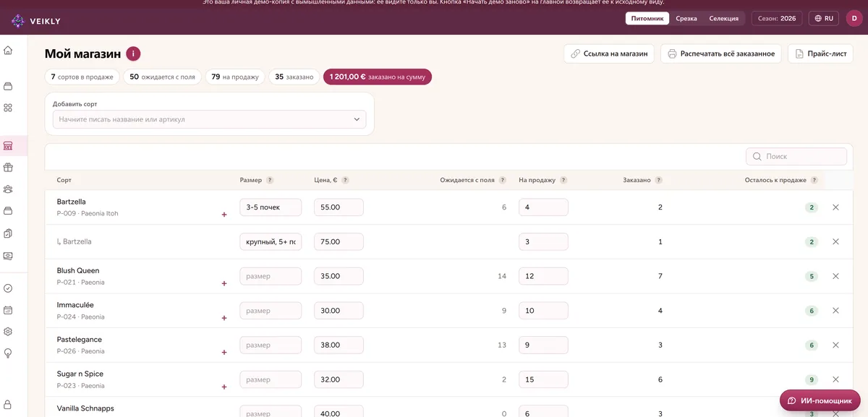Show help for the Размер column
Screen dimensions: 868x417
click(270, 180)
